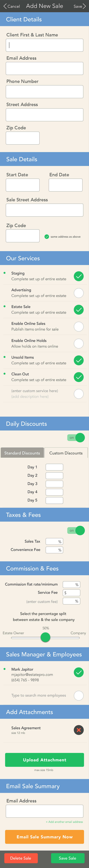Click the Client First & Last Name field
Image resolution: width=89 pixels, height=868 pixels.
[x=44, y=45]
